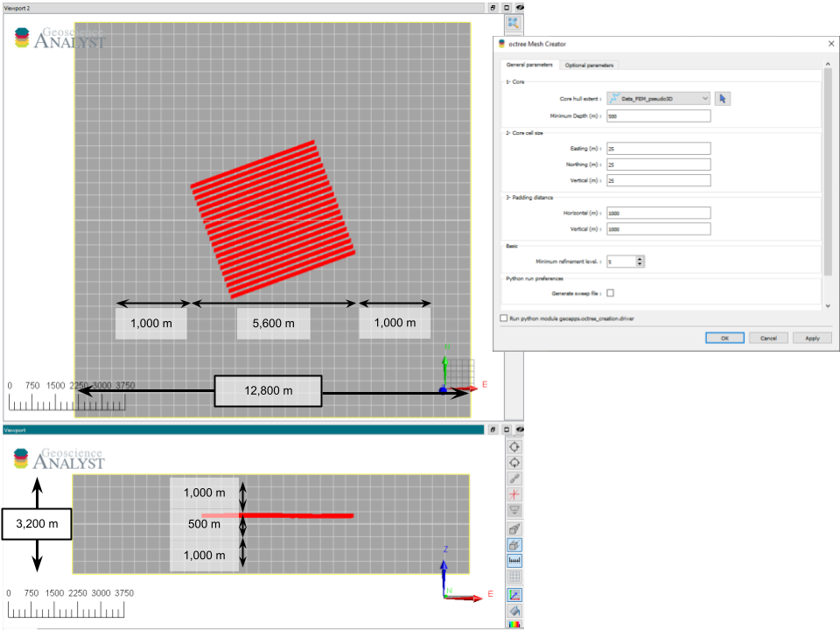Select the General parameters tab
Image resolution: width=840 pixels, height=630 pixels.
(x=531, y=65)
